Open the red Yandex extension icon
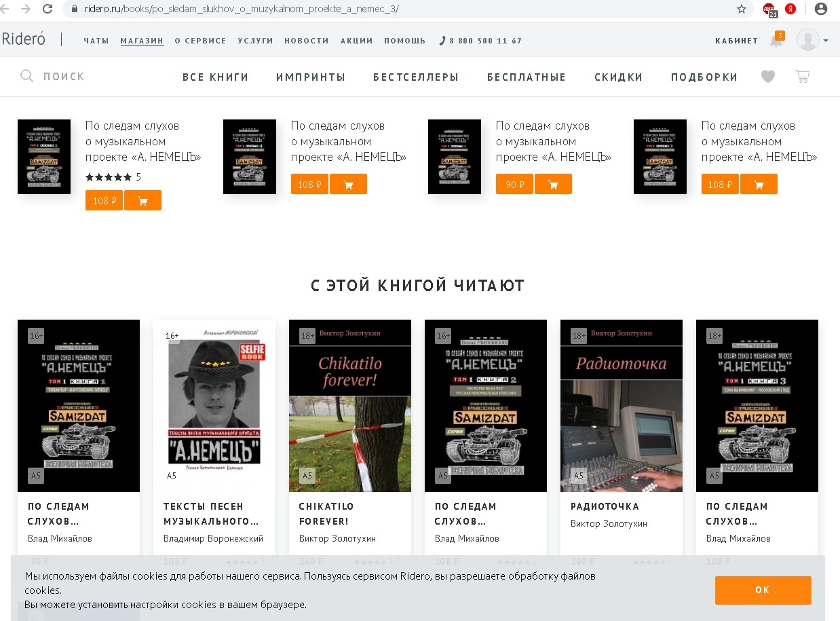Viewport: 840px width, 621px height. coord(790,9)
